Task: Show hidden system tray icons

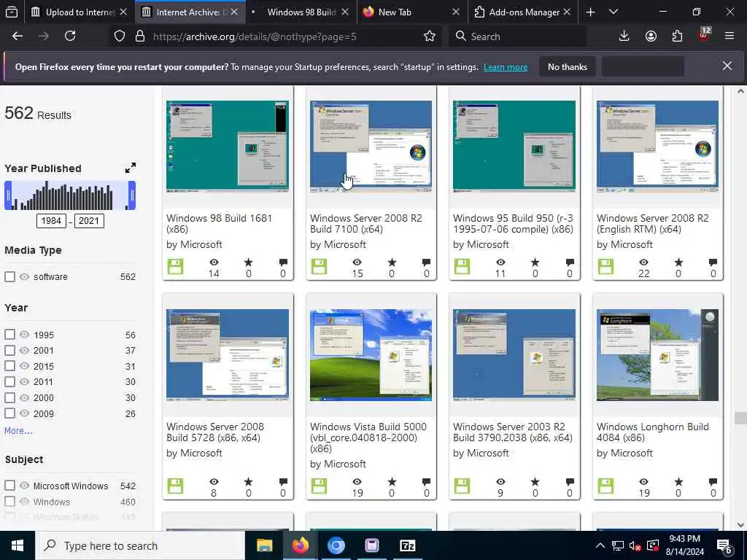Action: pos(600,545)
